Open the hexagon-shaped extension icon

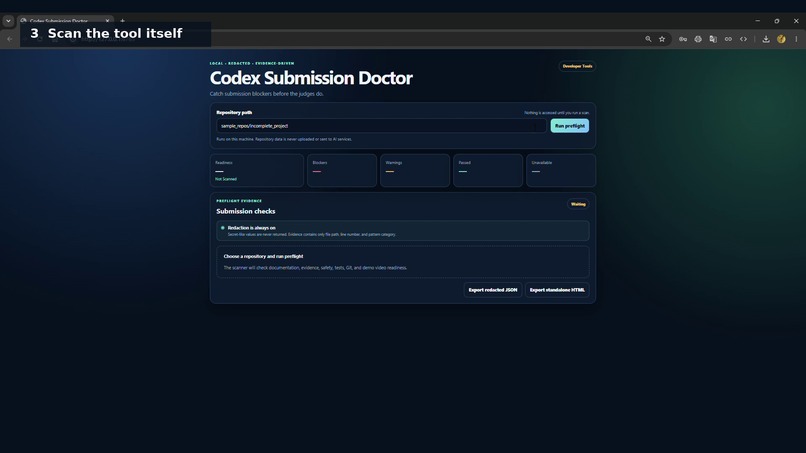[698, 39]
